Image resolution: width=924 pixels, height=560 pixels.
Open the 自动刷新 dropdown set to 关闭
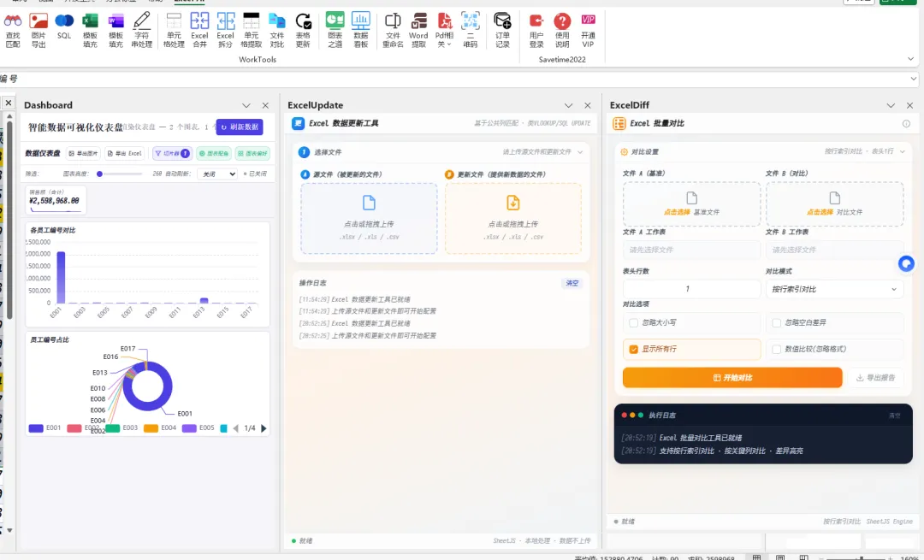point(216,174)
